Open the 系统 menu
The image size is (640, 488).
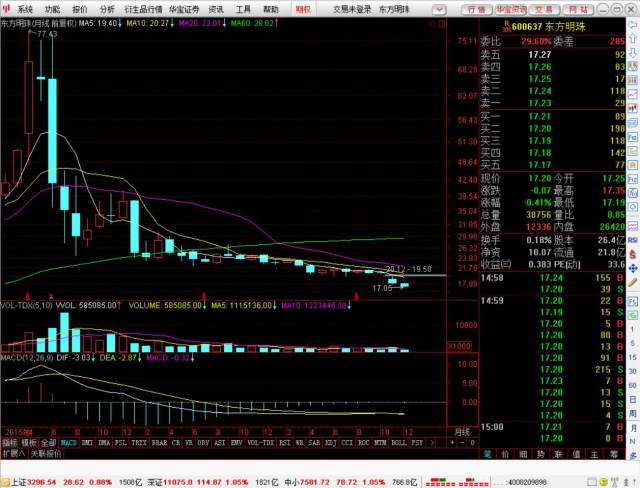point(25,9)
